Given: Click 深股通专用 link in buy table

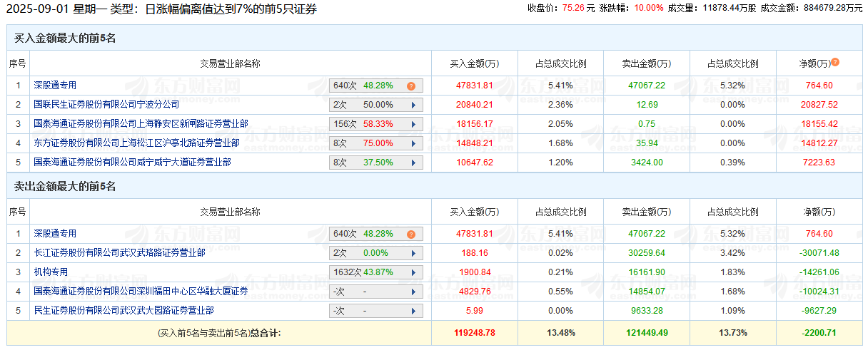Looking at the screenshot, I should [x=55, y=86].
